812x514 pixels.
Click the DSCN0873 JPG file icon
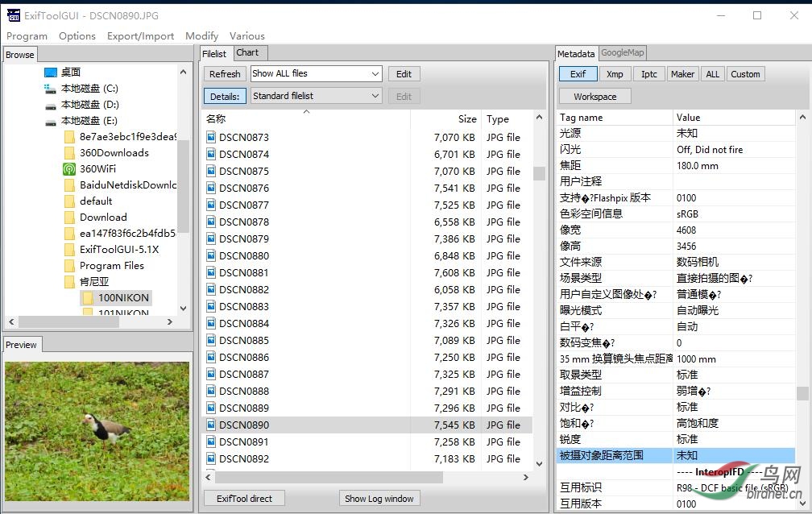[x=211, y=137]
